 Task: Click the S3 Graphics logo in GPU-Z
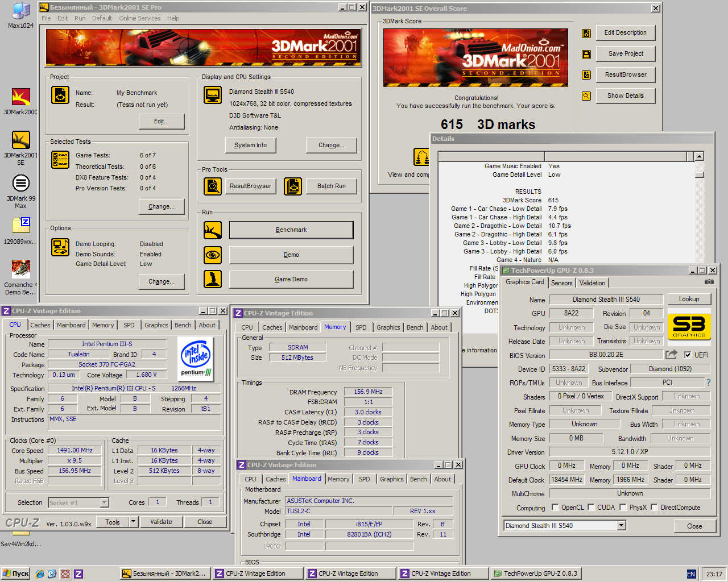click(689, 326)
